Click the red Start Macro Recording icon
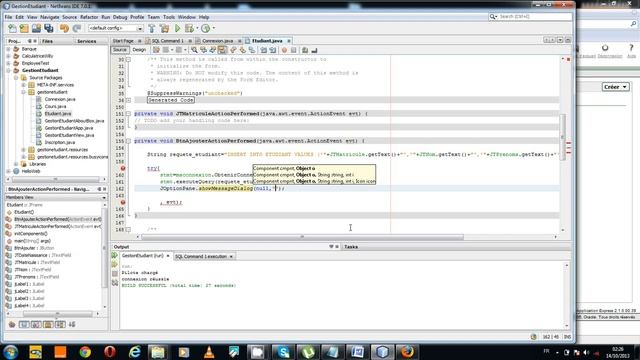 284,50
